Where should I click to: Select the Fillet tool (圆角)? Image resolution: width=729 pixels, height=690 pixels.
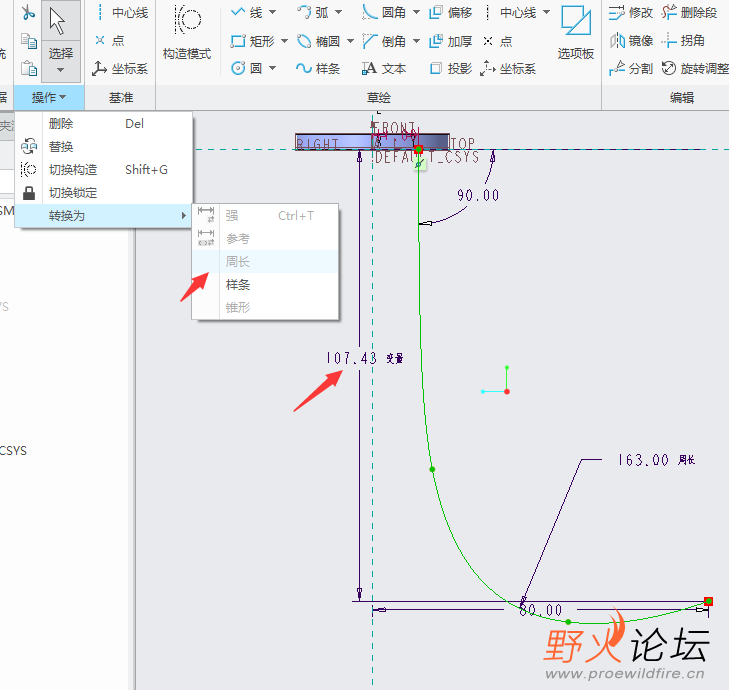(x=384, y=13)
